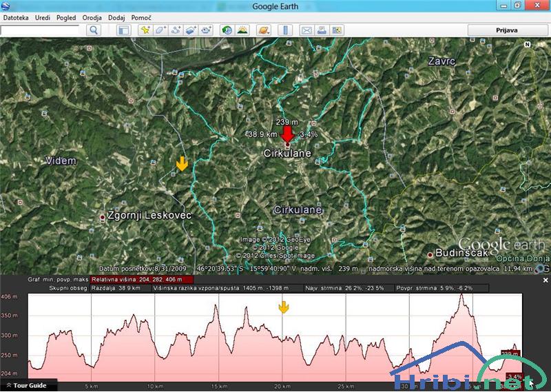Open the planet switcher dropdown icon
Image resolution: width=551 pixels, height=392 pixels.
pos(264,30)
